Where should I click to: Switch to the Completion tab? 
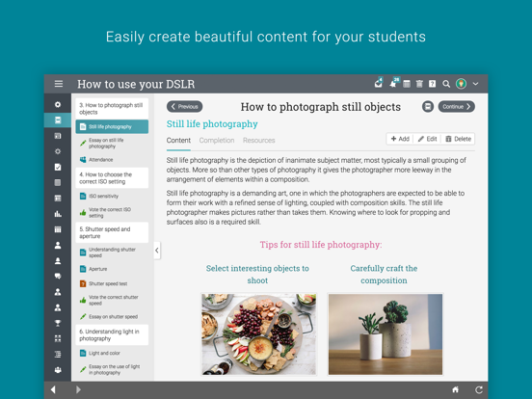[217, 141]
